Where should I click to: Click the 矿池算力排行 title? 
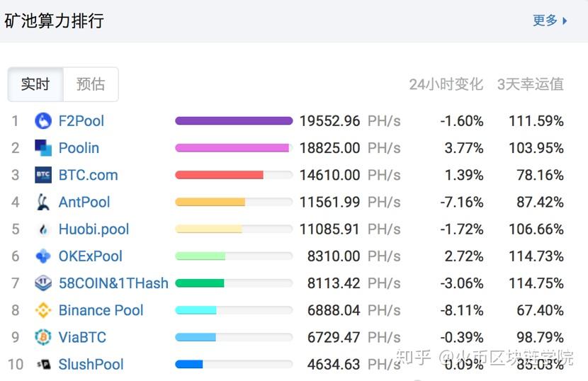coord(54,21)
